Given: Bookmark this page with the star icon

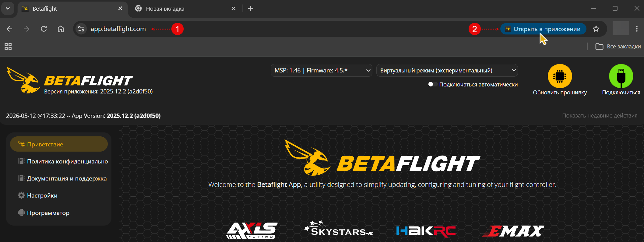Looking at the screenshot, I should pyautogui.click(x=596, y=29).
